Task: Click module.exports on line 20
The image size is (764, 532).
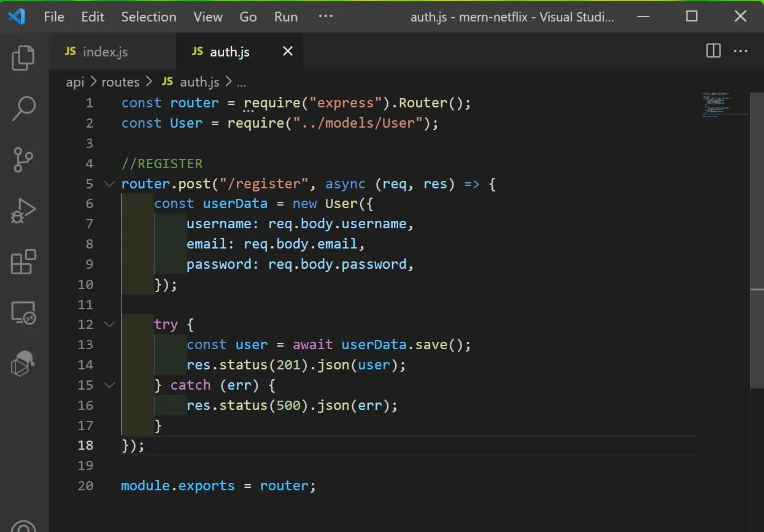Action: pyautogui.click(x=178, y=486)
